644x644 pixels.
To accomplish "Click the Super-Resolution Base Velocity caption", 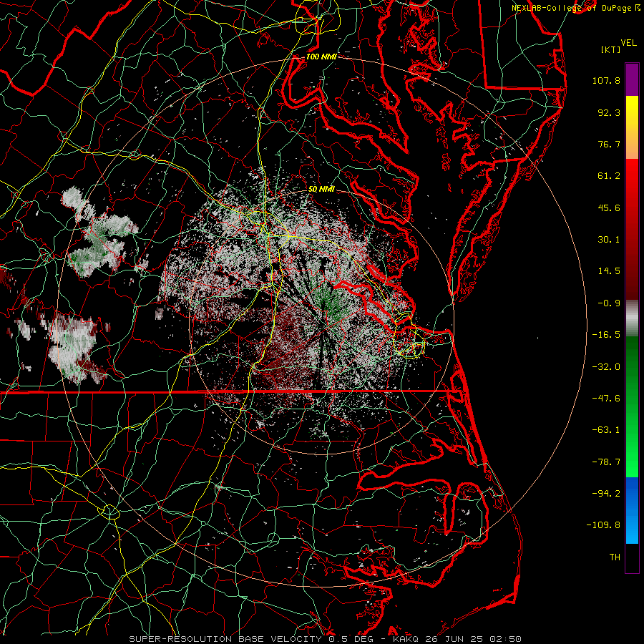I will (326, 639).
